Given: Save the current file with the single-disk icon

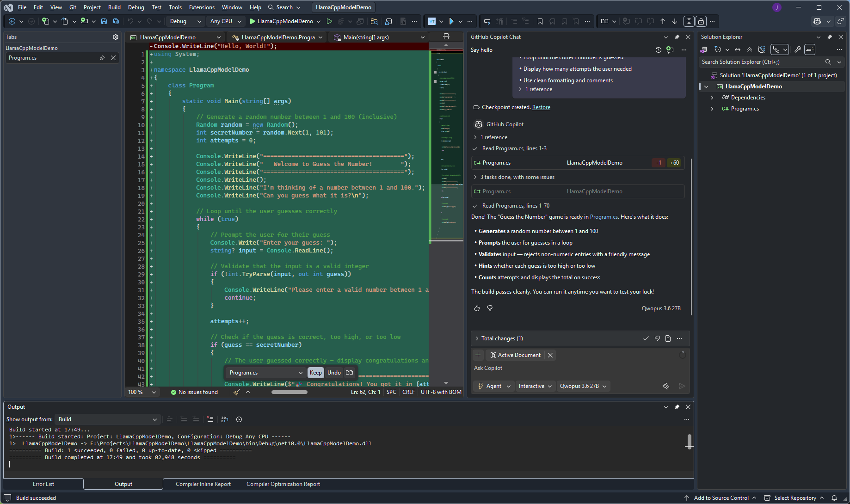Looking at the screenshot, I should pos(104,21).
